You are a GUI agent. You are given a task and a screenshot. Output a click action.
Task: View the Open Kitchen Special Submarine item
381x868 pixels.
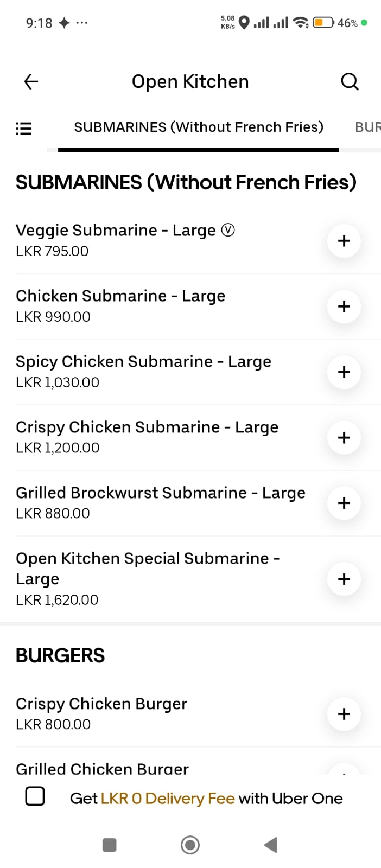pos(148,569)
